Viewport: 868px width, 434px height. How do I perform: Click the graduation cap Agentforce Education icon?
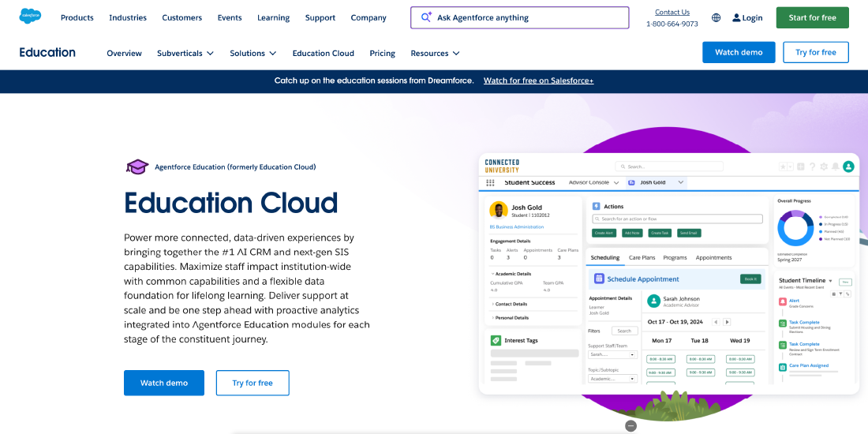pyautogui.click(x=137, y=166)
